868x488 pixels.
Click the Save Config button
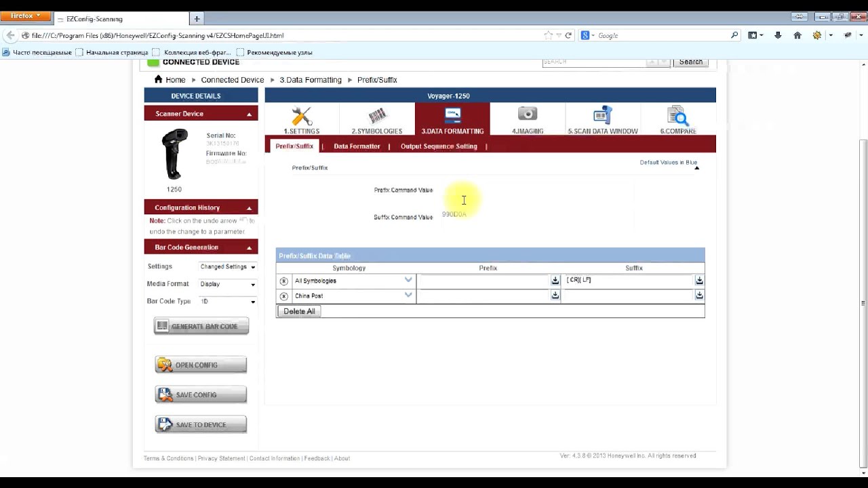pos(201,394)
